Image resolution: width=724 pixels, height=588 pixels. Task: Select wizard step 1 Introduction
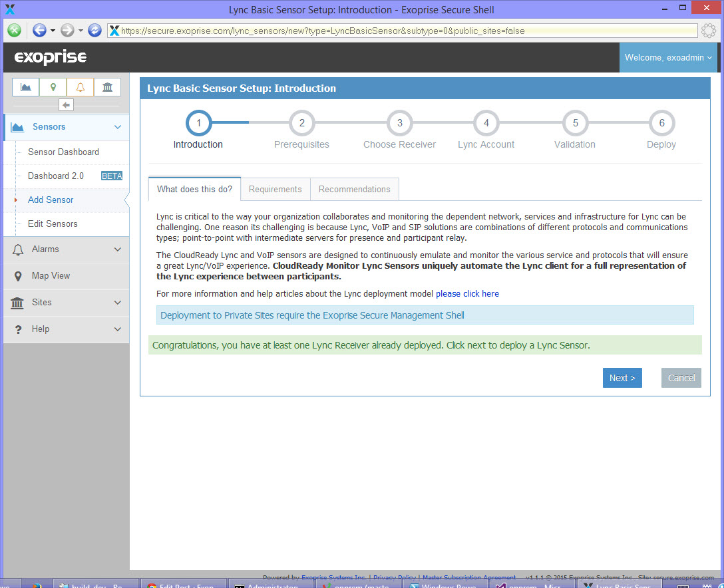[x=198, y=123]
